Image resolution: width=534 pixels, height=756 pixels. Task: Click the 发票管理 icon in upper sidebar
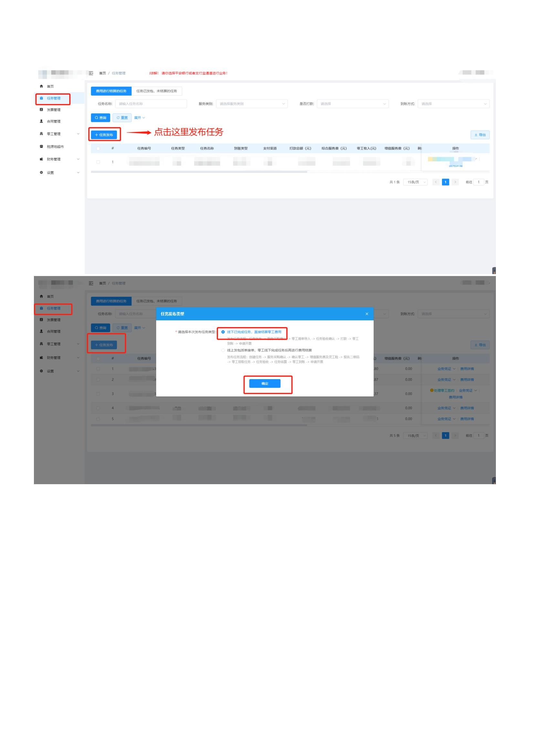pos(41,110)
